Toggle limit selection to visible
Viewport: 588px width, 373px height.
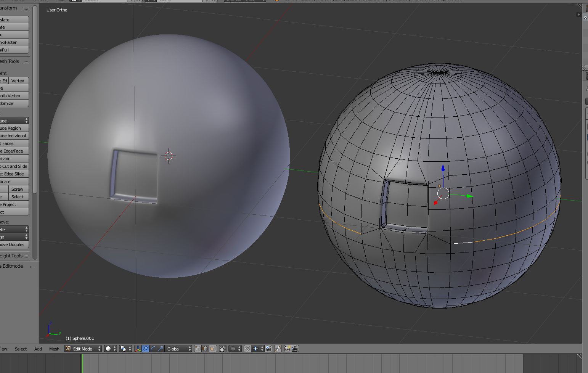tap(223, 349)
